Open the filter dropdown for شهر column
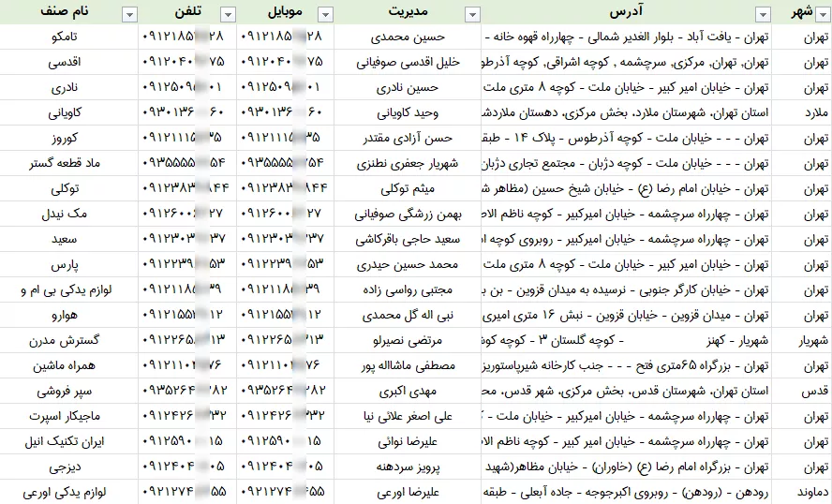The width and height of the screenshot is (832, 504). [822, 15]
